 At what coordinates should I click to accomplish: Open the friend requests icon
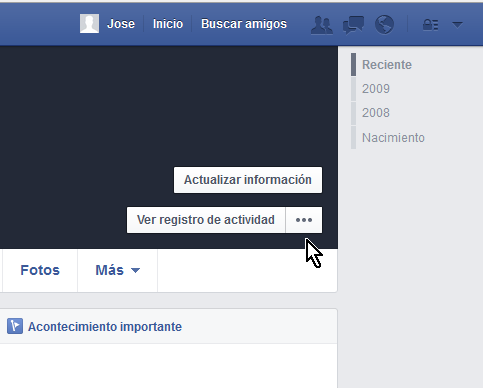tap(322, 25)
